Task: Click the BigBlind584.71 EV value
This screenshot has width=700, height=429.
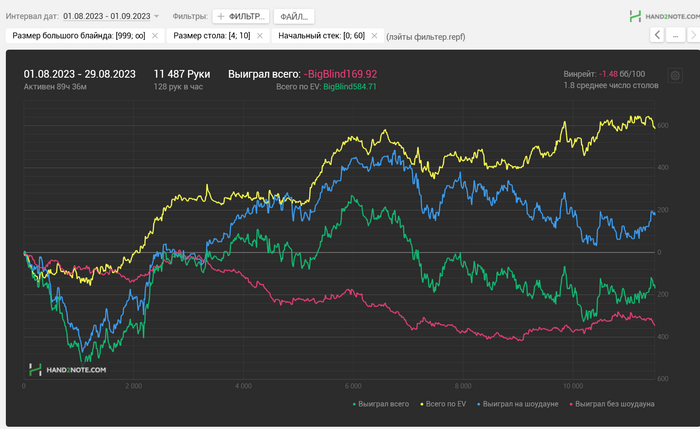Action: pos(350,87)
